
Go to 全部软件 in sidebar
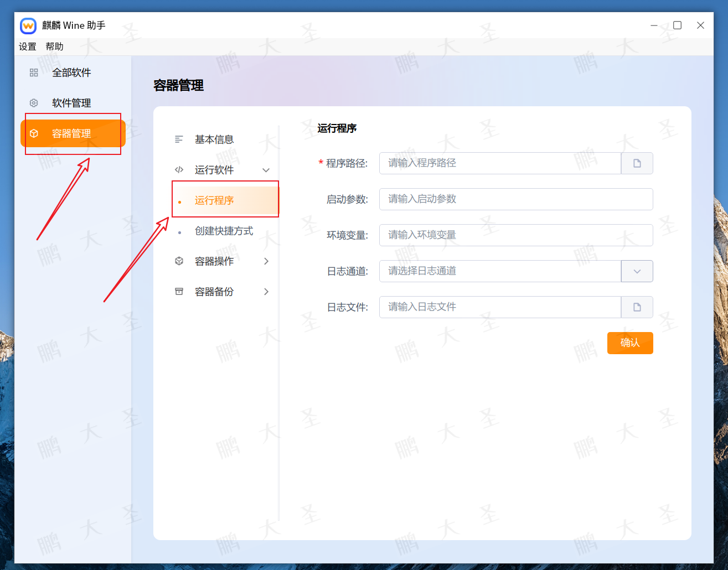pyautogui.click(x=73, y=72)
